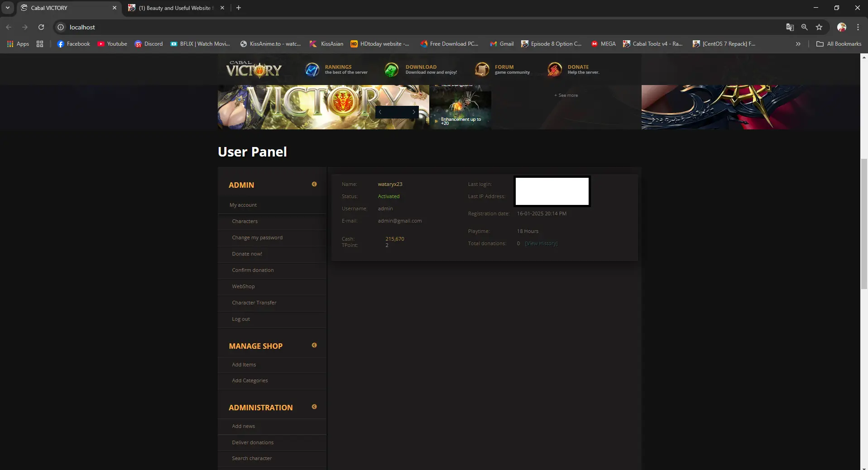Click the Enhancement up to +20 thumbnail
The image size is (868, 470).
tap(460, 110)
